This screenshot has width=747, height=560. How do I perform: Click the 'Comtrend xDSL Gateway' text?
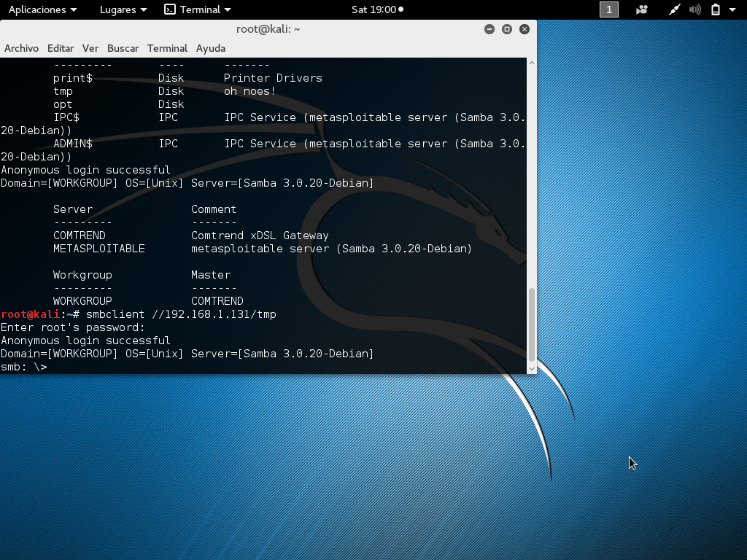pyautogui.click(x=260, y=236)
